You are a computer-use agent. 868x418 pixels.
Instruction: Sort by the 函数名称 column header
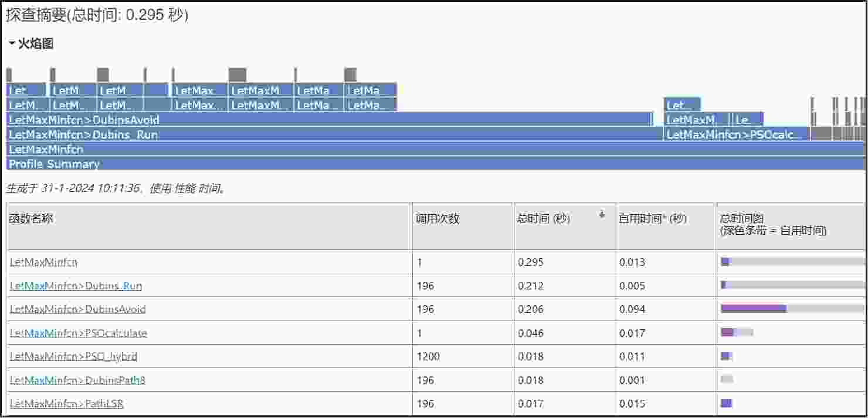click(32, 219)
